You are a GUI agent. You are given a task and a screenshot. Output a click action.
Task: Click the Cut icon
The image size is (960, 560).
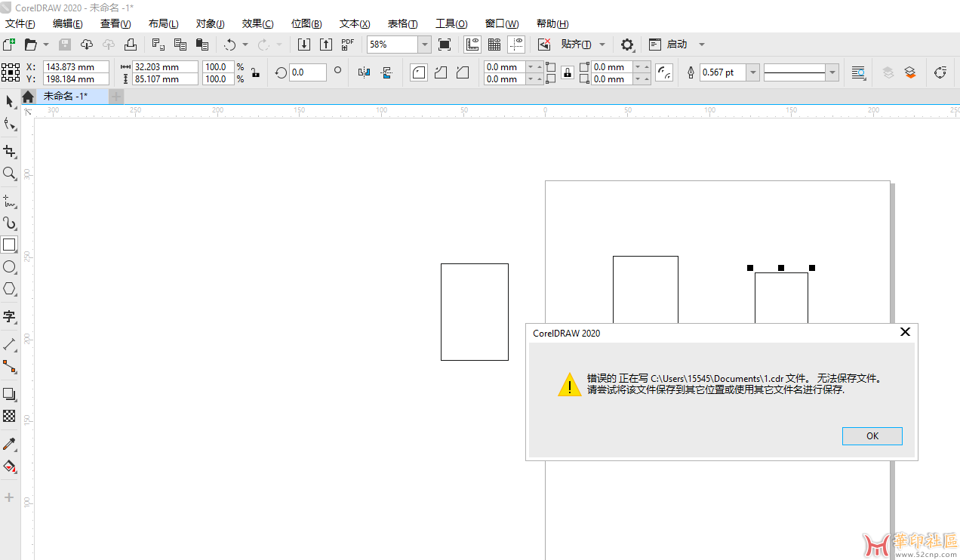point(158,45)
